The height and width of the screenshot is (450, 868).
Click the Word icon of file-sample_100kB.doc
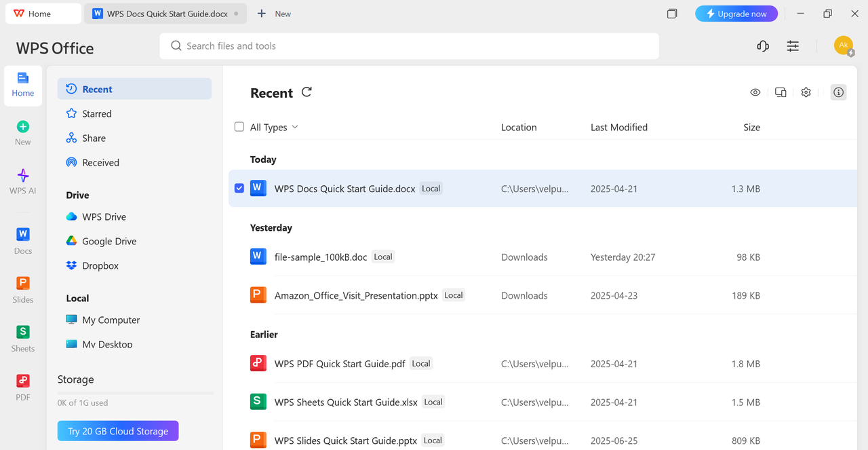coord(258,257)
